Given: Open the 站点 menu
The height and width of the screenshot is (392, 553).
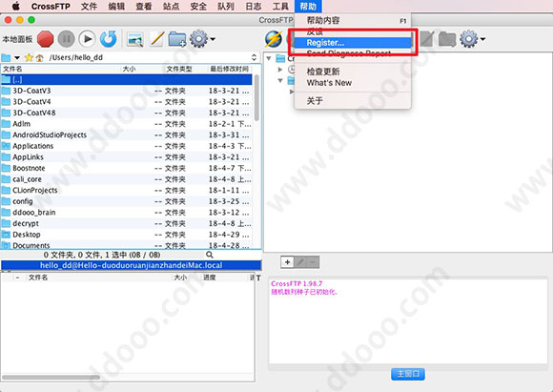Looking at the screenshot, I should (x=171, y=7).
